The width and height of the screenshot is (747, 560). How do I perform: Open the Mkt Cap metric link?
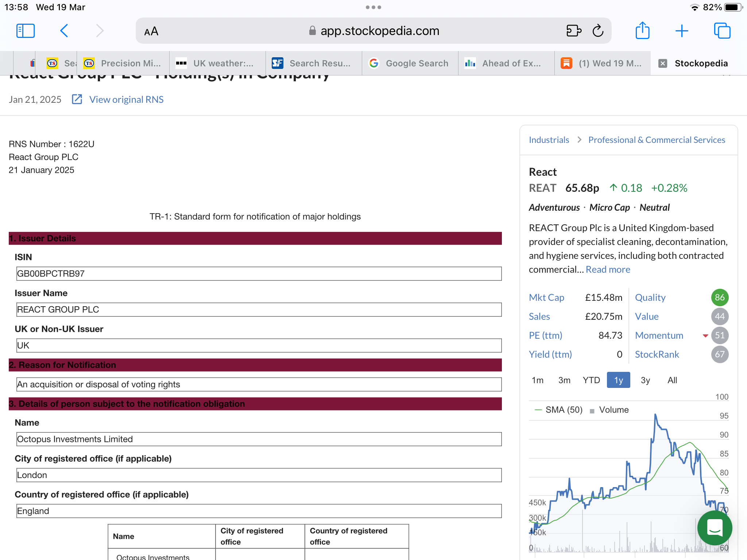546,297
